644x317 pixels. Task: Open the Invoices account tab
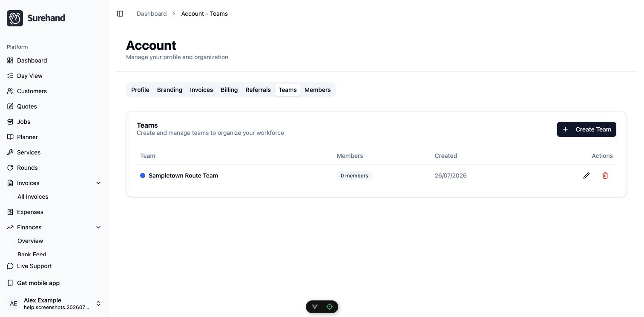[x=201, y=90]
